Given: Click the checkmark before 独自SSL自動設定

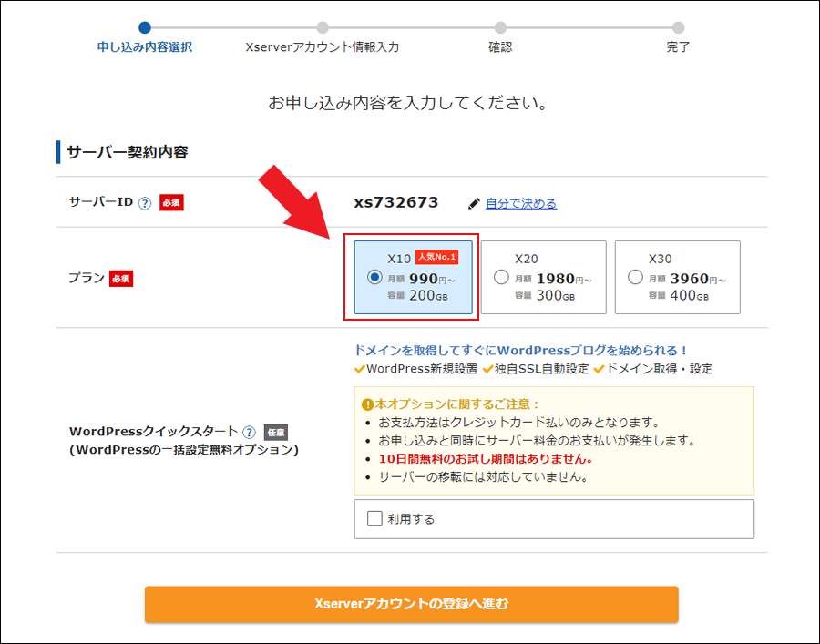Looking at the screenshot, I should 488,370.
